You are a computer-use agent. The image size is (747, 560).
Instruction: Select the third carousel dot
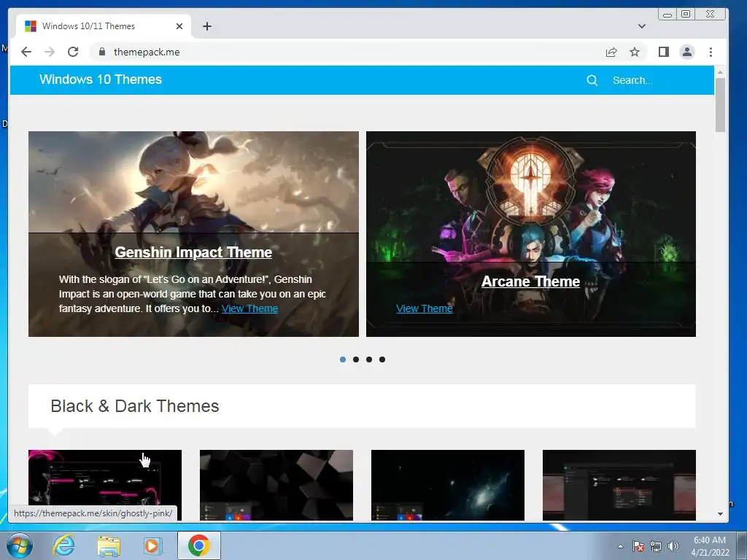tap(369, 359)
